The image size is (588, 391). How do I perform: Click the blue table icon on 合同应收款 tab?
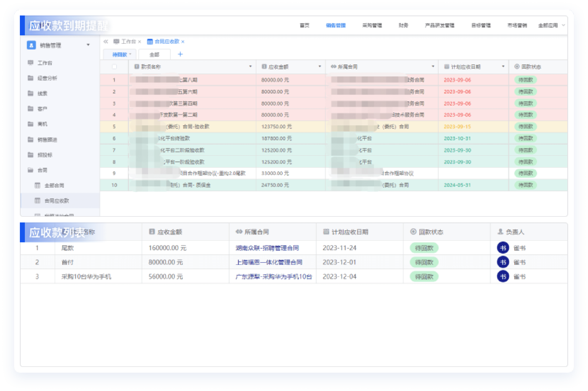150,42
